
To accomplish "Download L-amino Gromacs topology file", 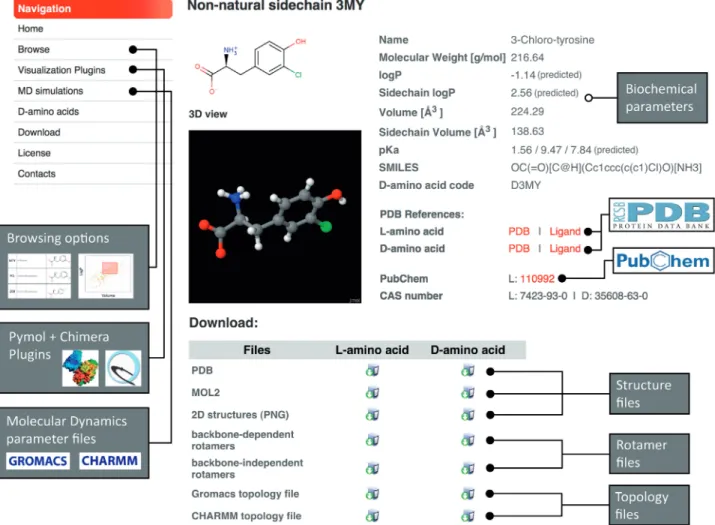I will coord(372,494).
